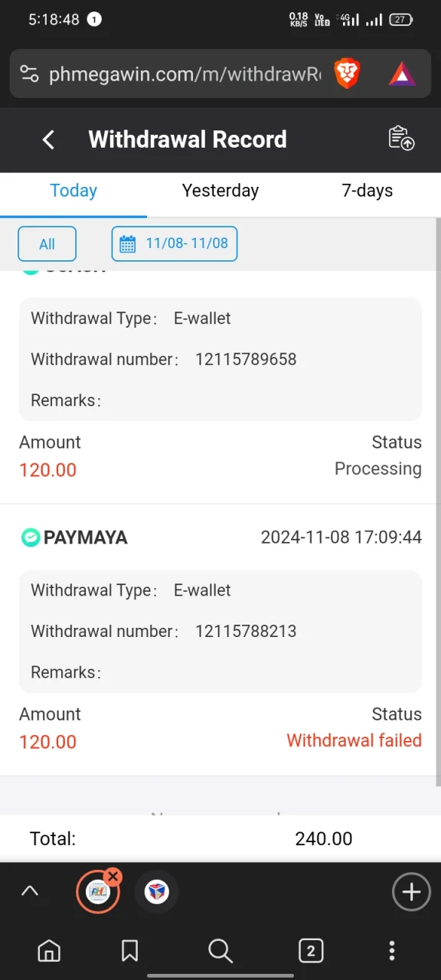Screen dimensions: 441x980
Task: Tap the browser home icon
Action: coord(49,951)
